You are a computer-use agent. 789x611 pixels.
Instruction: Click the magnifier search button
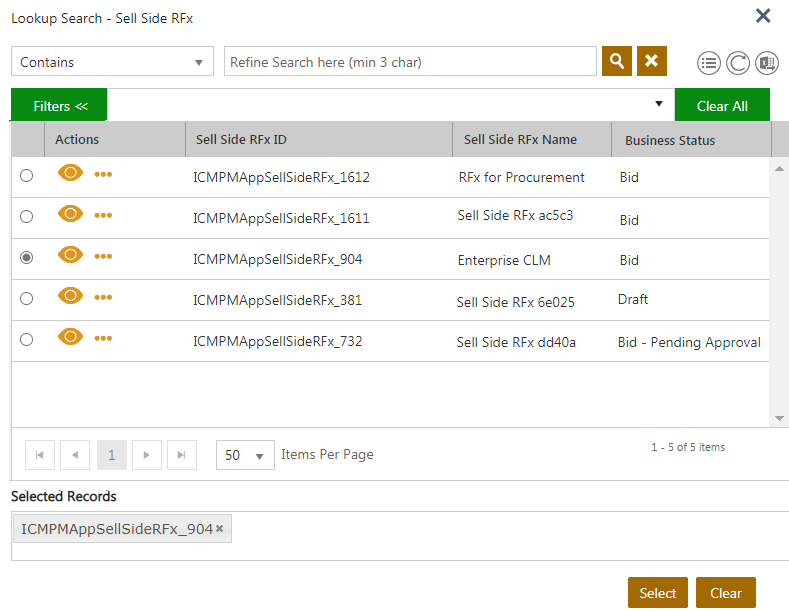click(x=617, y=61)
